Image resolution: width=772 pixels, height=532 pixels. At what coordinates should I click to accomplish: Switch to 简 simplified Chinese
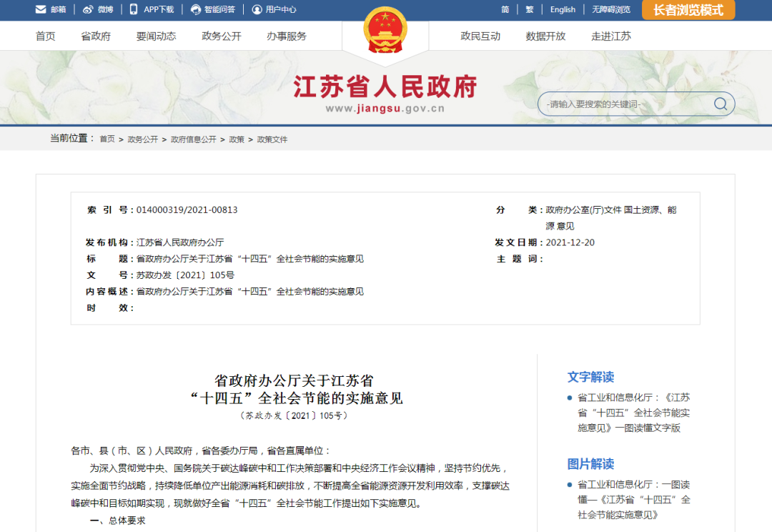tap(505, 9)
